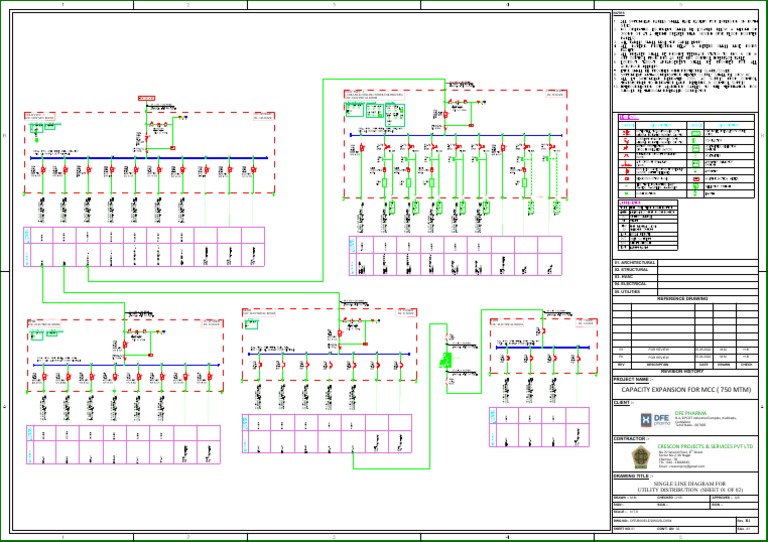
Task: Click the "DRAWING TITLE" label
Action: pos(631,476)
